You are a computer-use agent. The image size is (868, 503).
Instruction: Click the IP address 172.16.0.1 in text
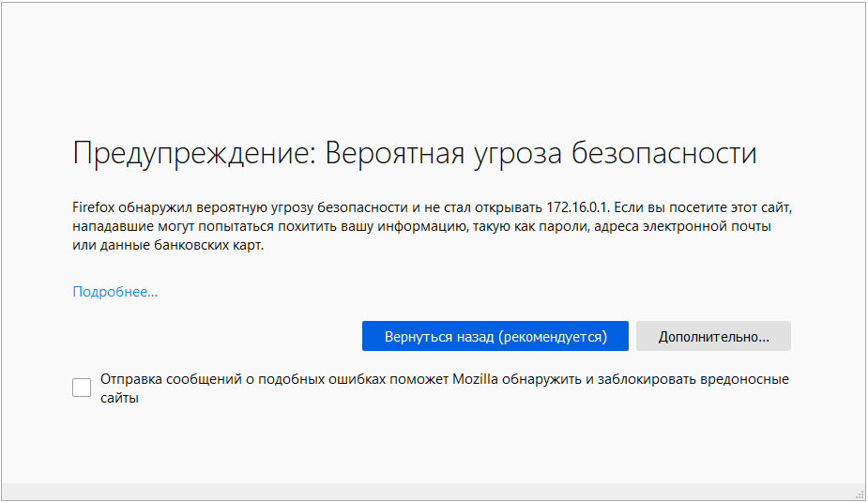(x=577, y=206)
